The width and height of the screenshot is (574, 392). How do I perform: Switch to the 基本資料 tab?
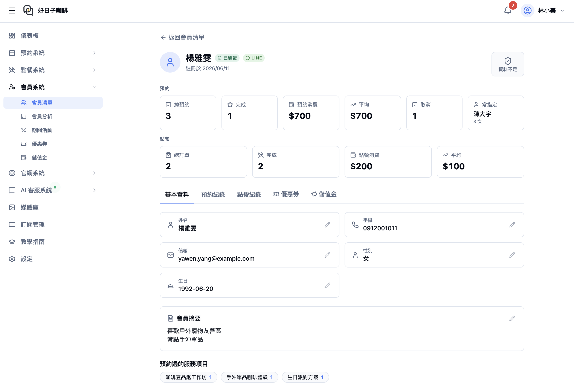(177, 194)
